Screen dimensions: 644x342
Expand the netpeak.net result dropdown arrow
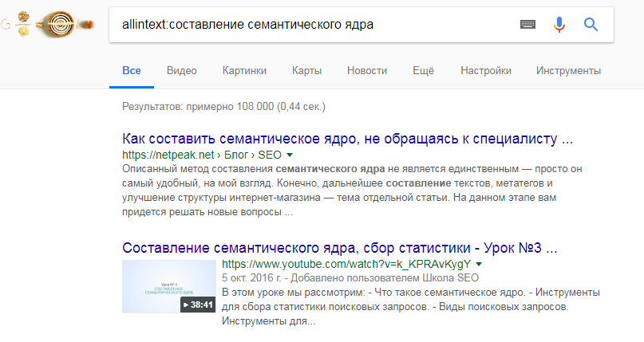pyautogui.click(x=290, y=155)
